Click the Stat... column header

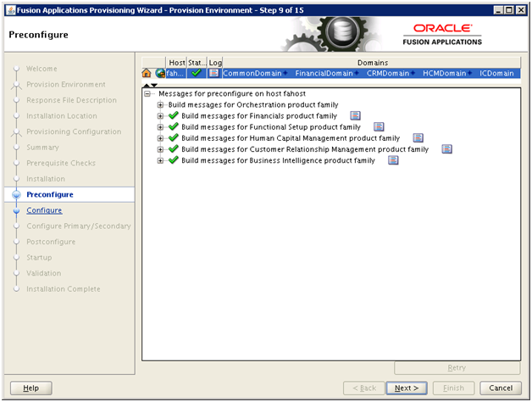coord(197,63)
